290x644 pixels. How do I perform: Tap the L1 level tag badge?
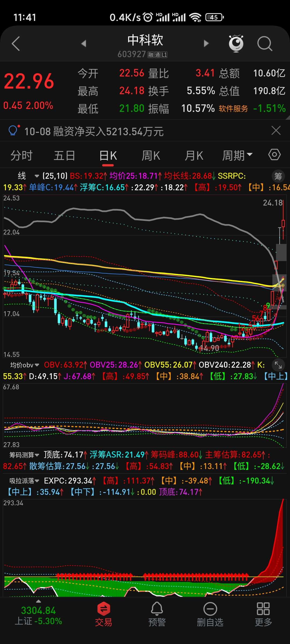click(164, 55)
